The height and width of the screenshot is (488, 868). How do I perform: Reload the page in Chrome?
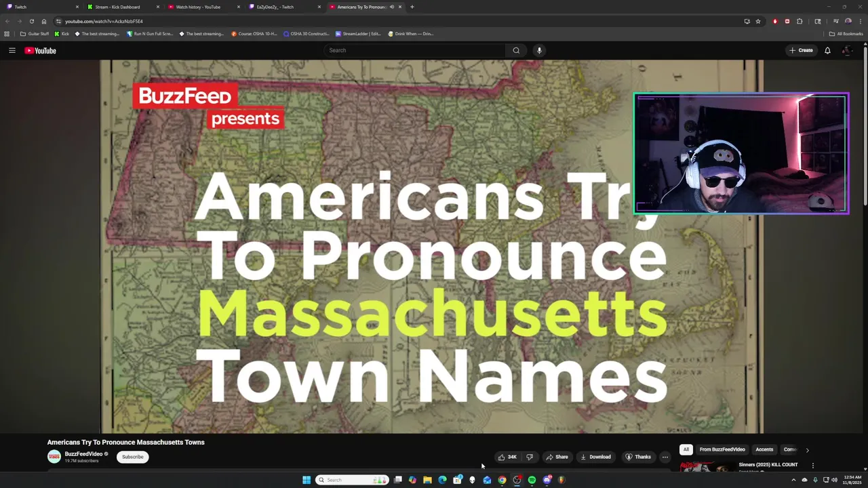point(31,21)
